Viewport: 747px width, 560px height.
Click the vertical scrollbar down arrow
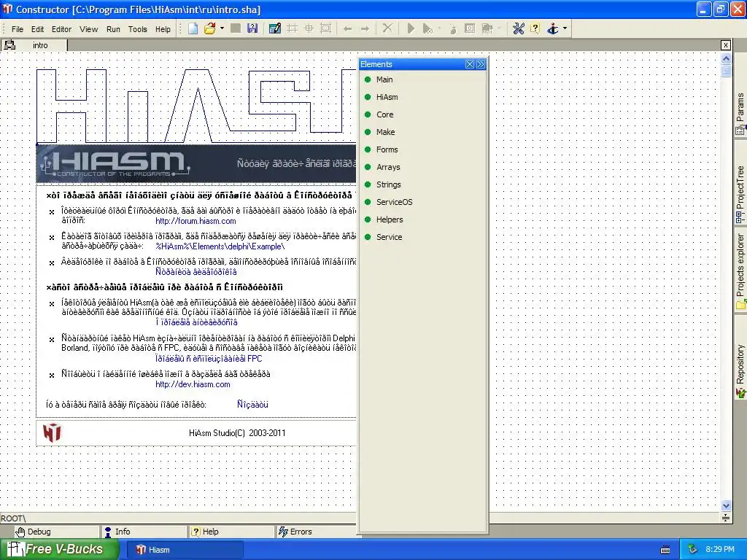pyautogui.click(x=726, y=506)
